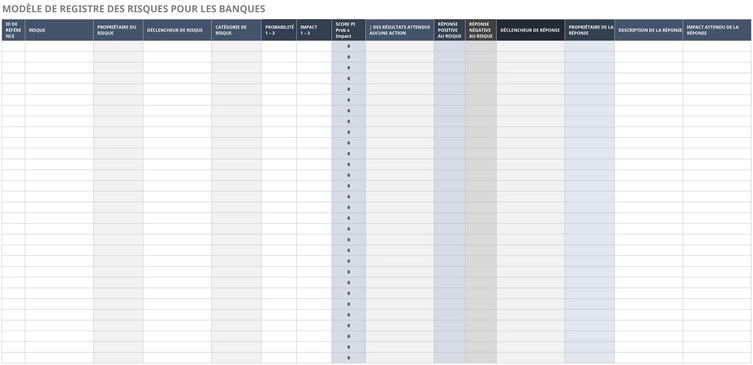
Task: Click the bottommost 0 value under Score PI
Action: 349,358
